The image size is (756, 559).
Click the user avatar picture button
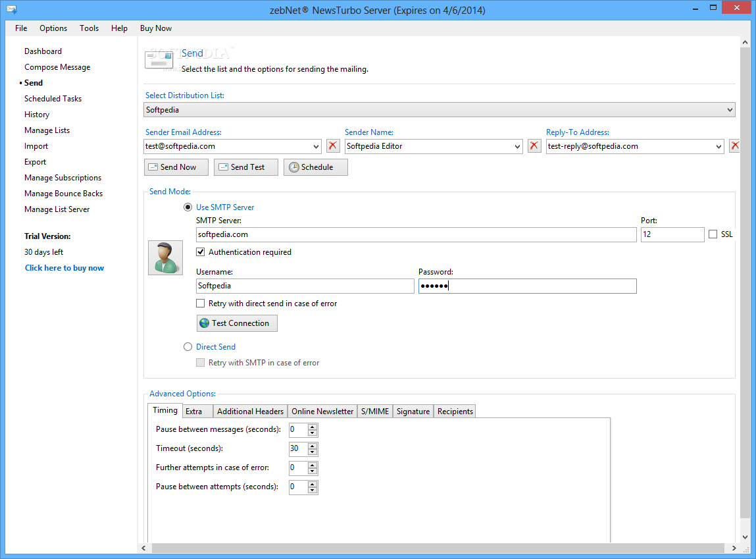[165, 257]
